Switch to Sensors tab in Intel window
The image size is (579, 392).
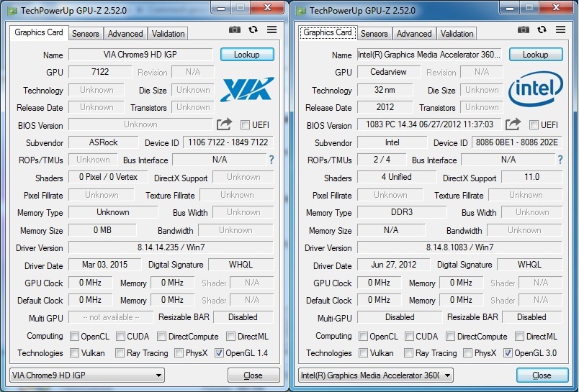[374, 34]
